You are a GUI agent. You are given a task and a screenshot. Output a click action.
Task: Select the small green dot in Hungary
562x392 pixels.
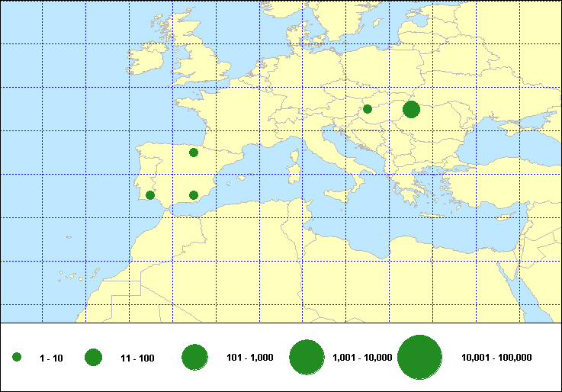click(367, 109)
